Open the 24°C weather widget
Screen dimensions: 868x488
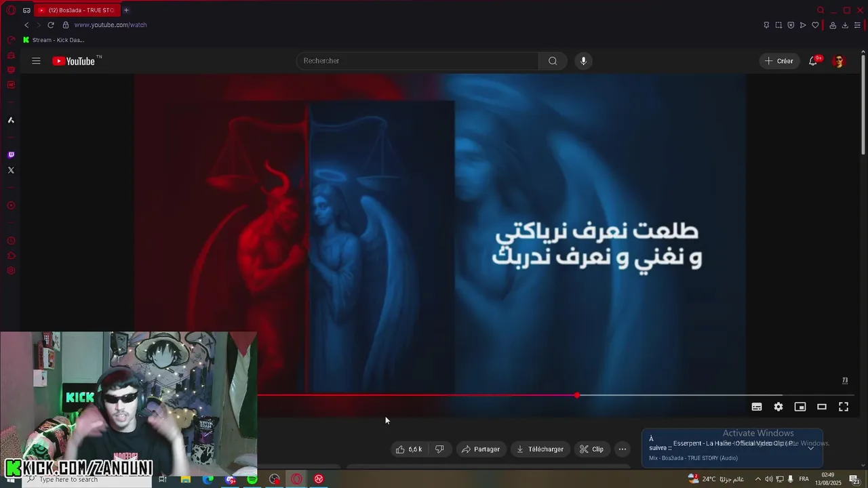click(717, 479)
